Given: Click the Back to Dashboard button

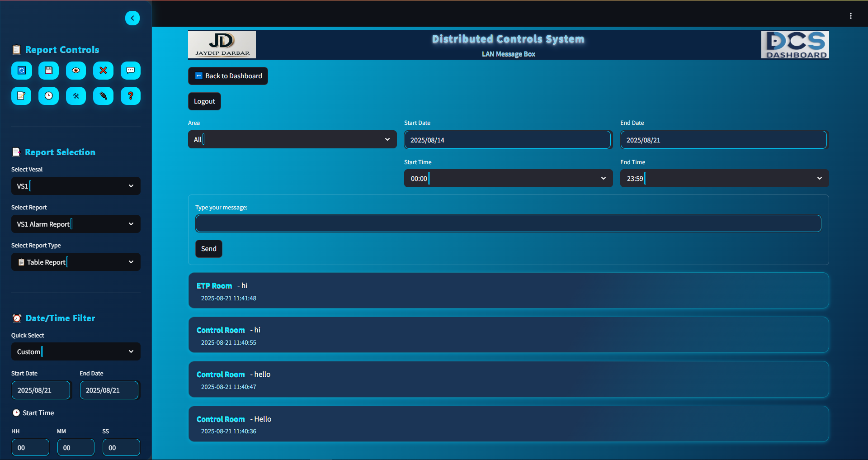Looking at the screenshot, I should [228, 76].
